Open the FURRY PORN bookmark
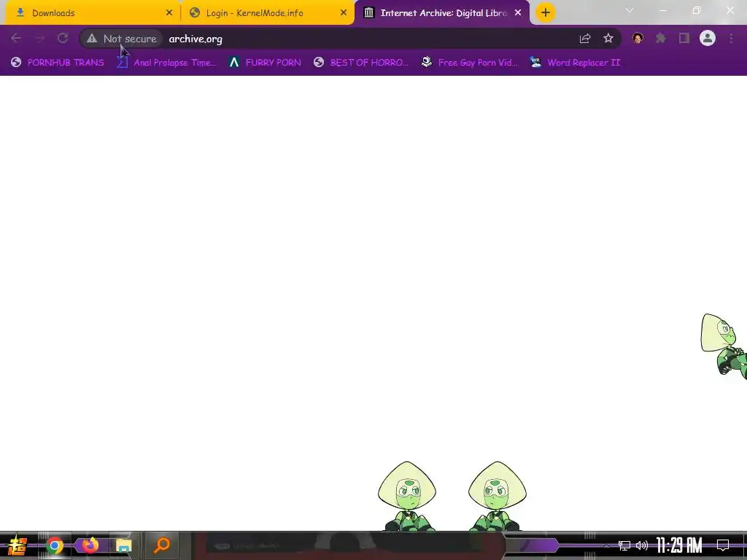The image size is (747, 560). click(x=265, y=63)
